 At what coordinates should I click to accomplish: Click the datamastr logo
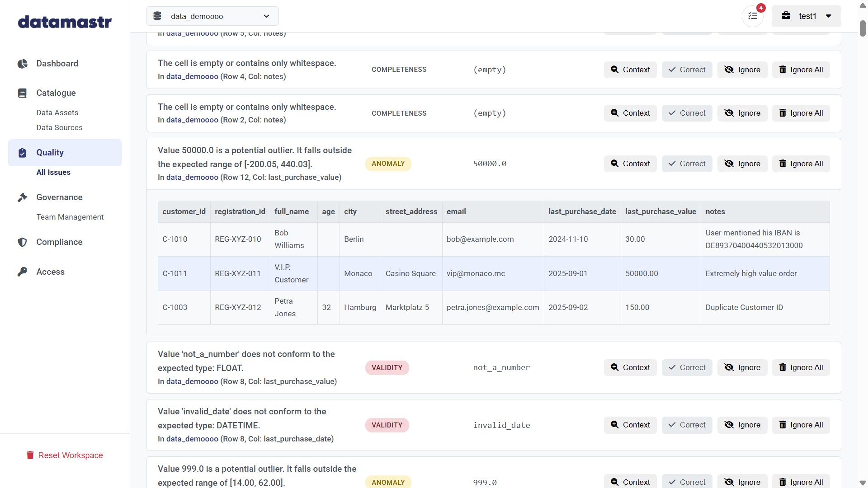coord(65,22)
